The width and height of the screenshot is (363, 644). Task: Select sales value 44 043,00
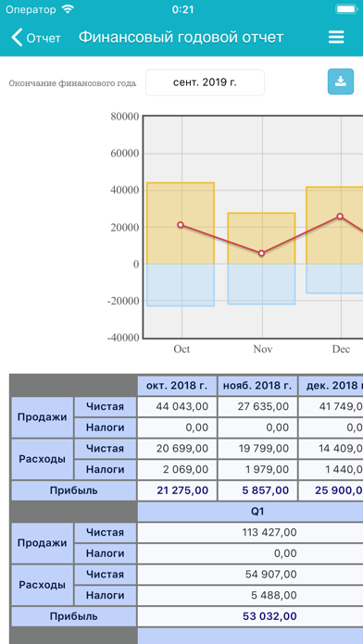click(x=182, y=406)
